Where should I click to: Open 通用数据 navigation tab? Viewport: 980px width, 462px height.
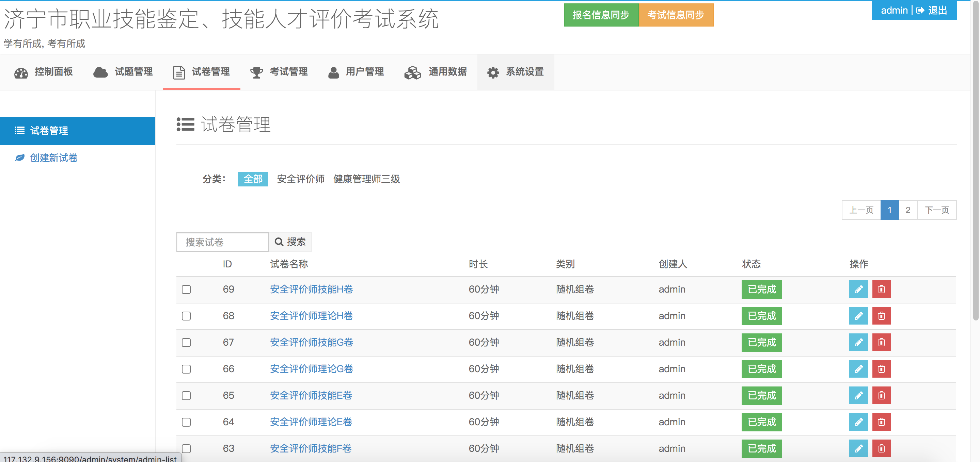pos(435,72)
